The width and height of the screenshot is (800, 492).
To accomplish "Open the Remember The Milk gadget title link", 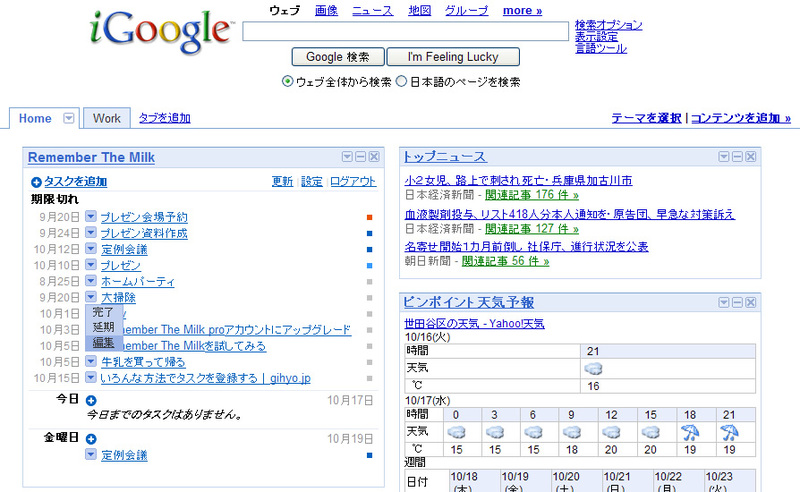I will point(91,157).
